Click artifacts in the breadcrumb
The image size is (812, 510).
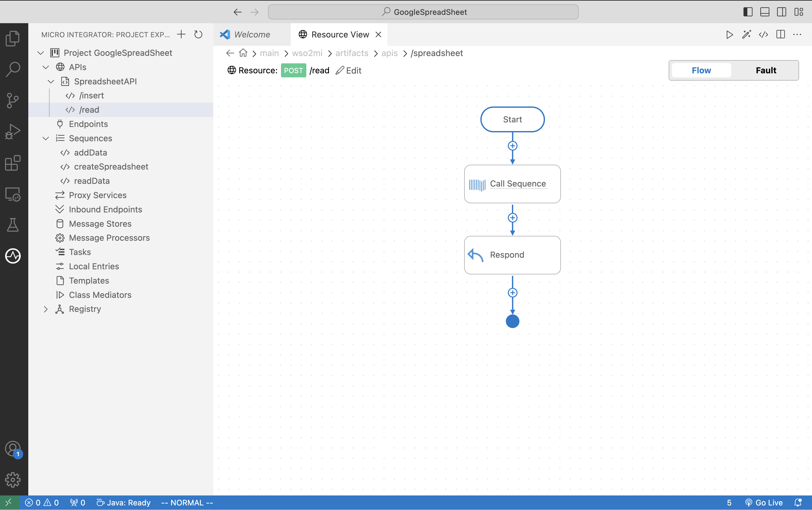[352, 53]
